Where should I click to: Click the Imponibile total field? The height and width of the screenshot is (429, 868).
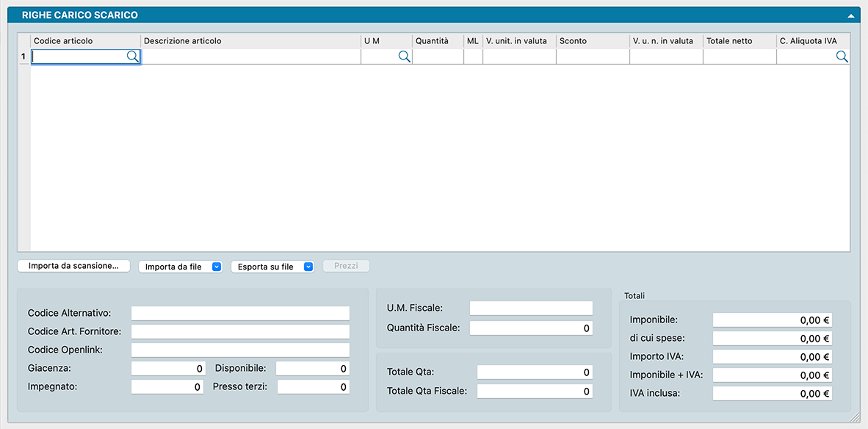pos(772,320)
